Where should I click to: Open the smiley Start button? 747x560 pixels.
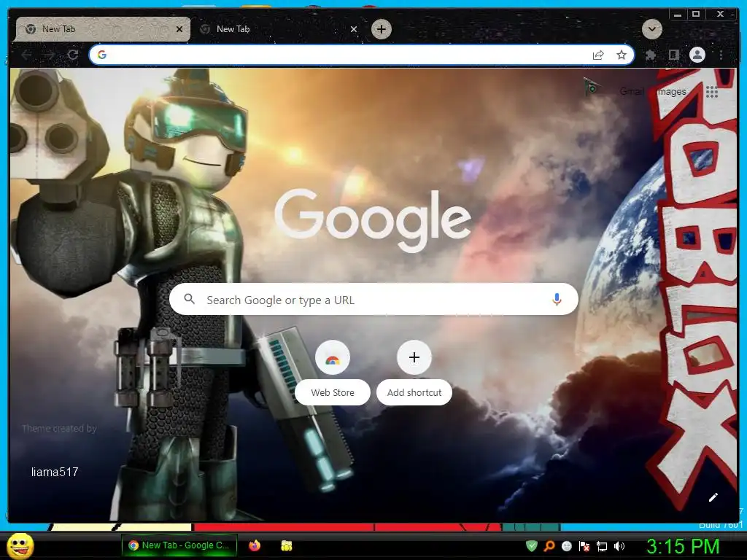click(20, 545)
